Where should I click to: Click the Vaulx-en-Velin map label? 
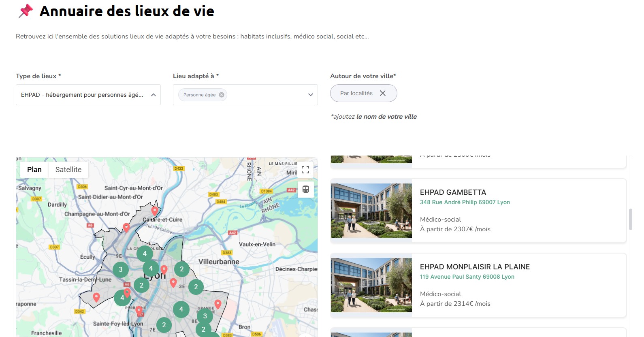257,244
